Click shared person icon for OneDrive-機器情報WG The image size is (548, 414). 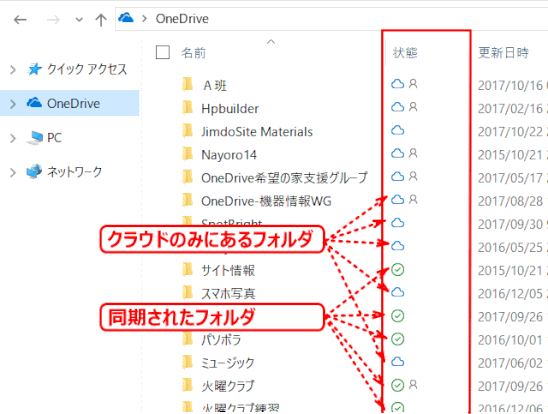pos(413,199)
